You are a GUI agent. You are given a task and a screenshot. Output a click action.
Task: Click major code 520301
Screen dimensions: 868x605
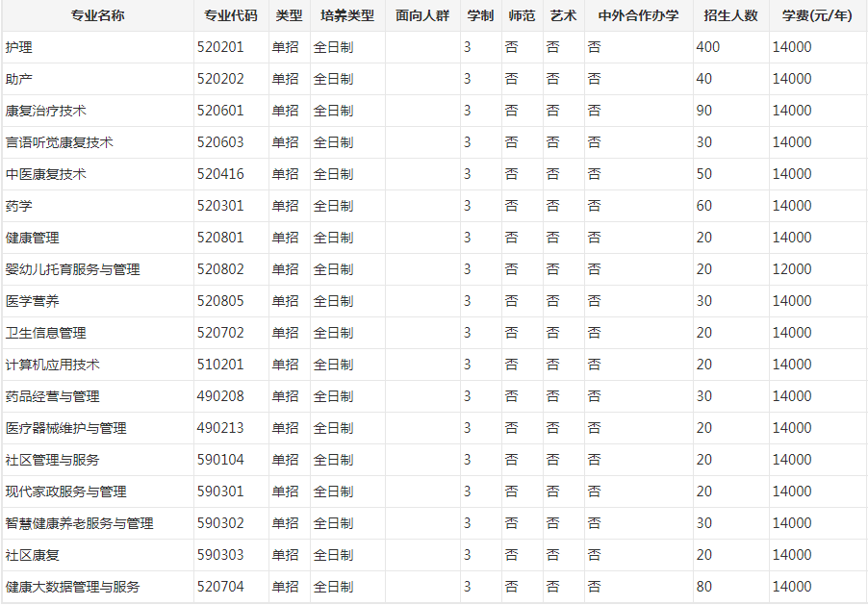(x=220, y=206)
